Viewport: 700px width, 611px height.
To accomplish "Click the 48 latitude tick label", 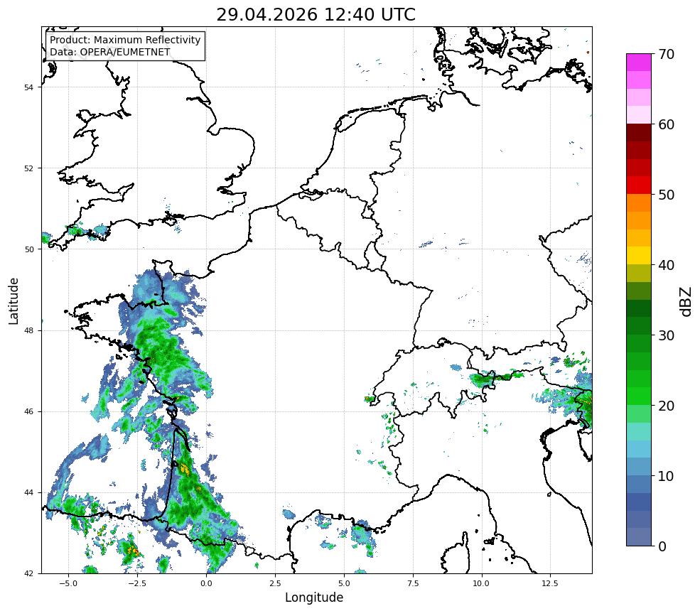I will point(28,330).
